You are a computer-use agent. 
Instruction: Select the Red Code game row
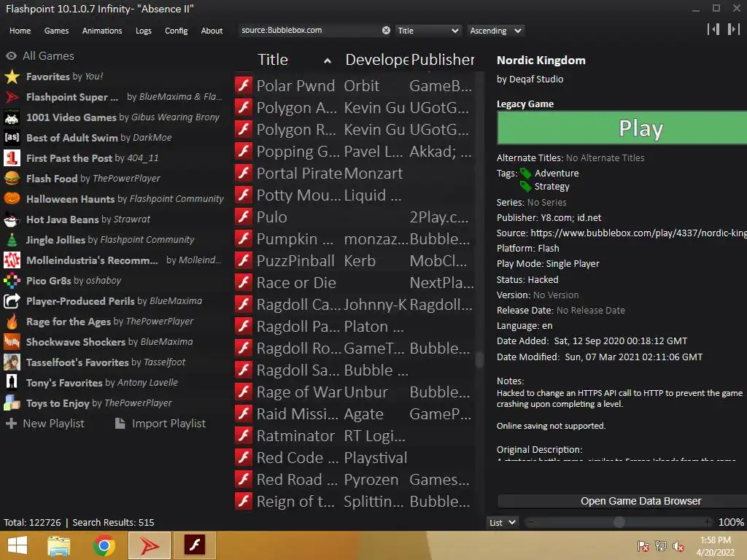[355, 458]
